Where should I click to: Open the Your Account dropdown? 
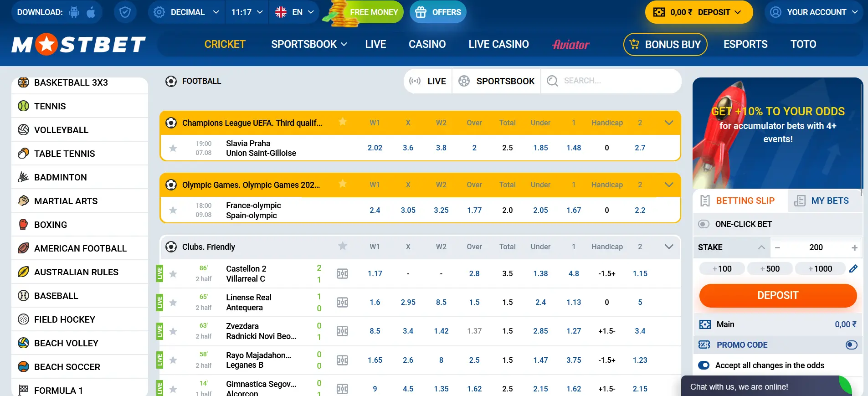click(x=814, y=12)
